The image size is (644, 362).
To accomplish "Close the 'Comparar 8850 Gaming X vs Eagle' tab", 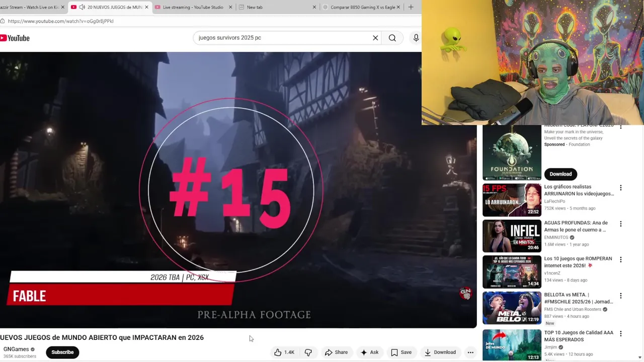I will (398, 7).
